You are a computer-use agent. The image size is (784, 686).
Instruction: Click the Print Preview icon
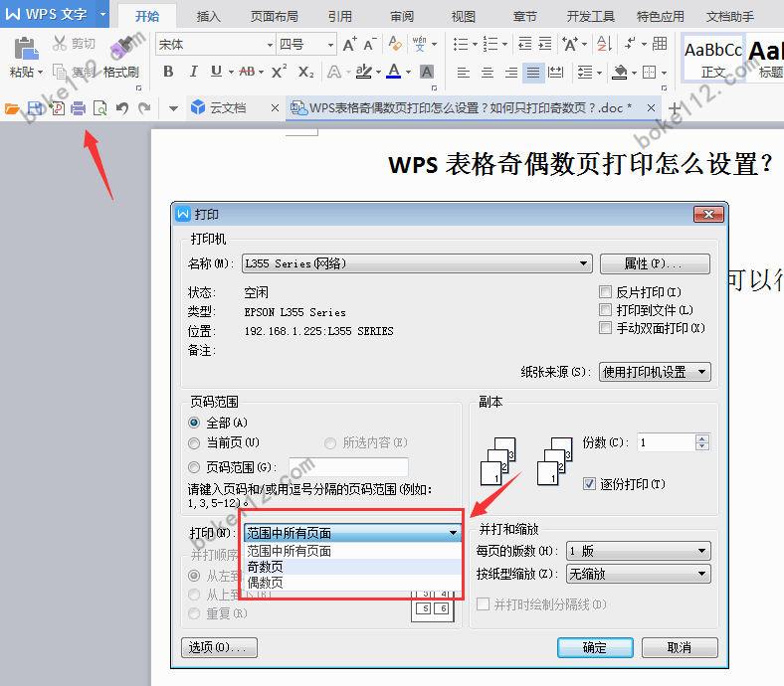tap(99, 108)
